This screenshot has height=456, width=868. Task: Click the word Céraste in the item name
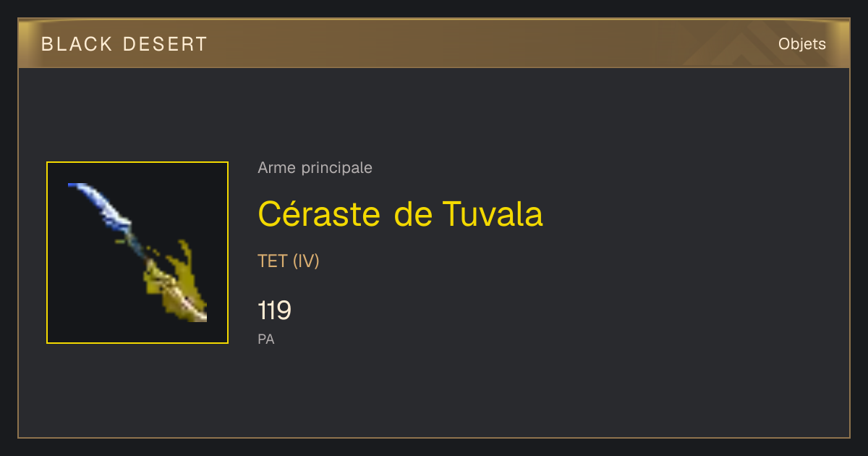point(319,214)
